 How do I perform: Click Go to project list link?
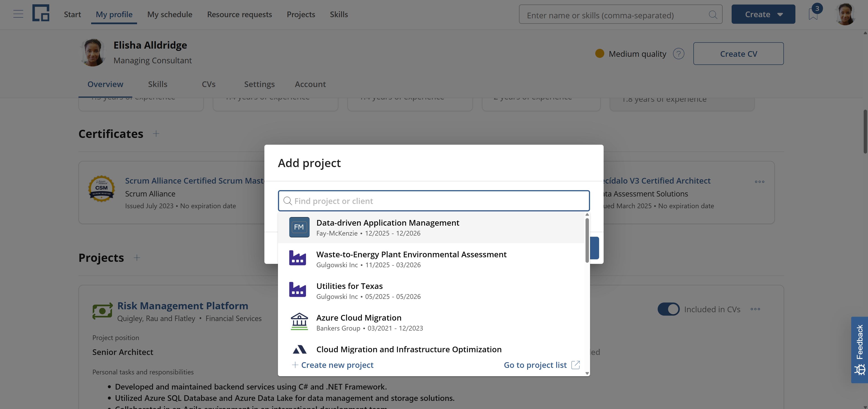pyautogui.click(x=541, y=365)
